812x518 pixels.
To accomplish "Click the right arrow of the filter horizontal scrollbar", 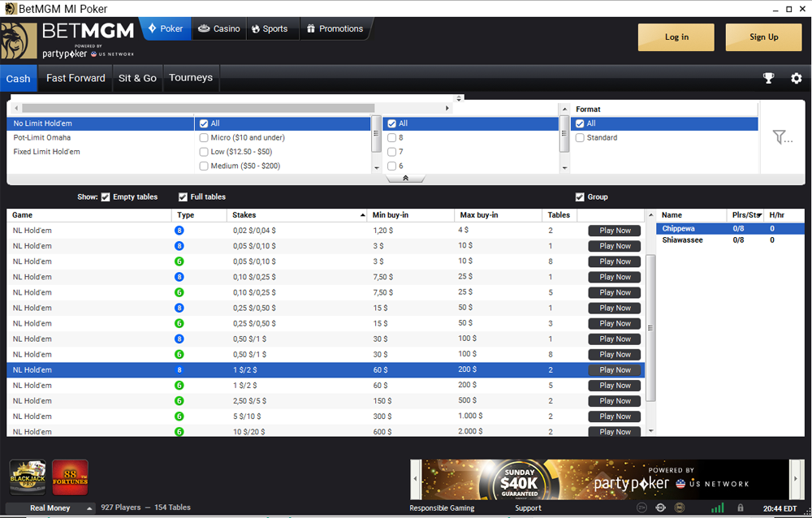I will (447, 108).
